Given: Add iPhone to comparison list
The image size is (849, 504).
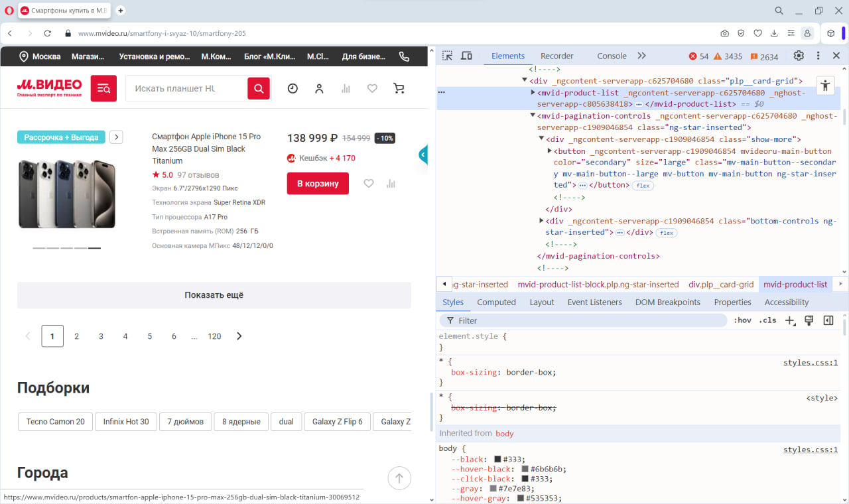Looking at the screenshot, I should click(x=391, y=184).
